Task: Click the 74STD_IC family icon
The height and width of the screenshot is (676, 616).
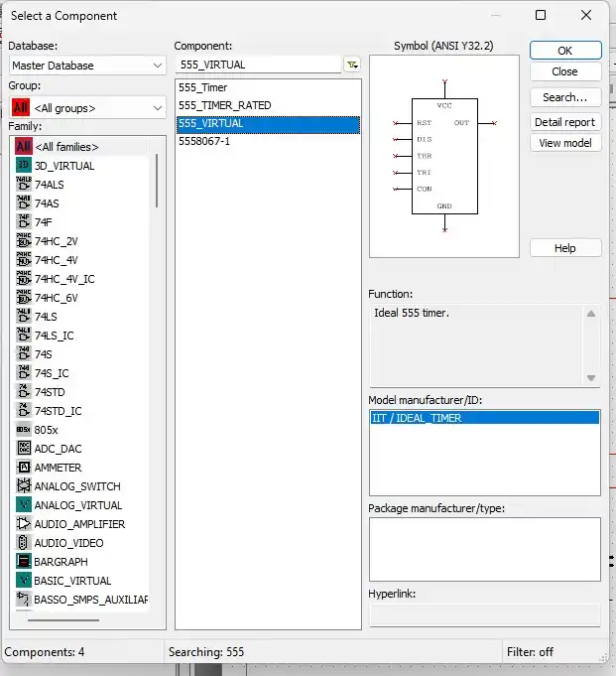Action: coord(24,410)
